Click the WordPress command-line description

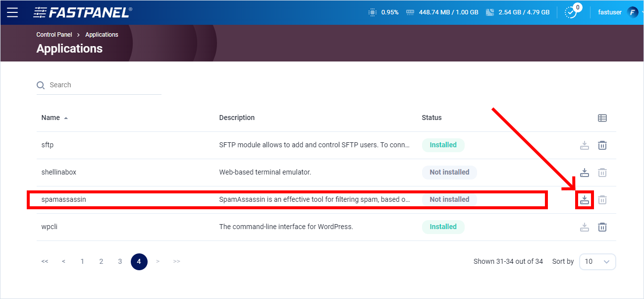pyautogui.click(x=286, y=227)
